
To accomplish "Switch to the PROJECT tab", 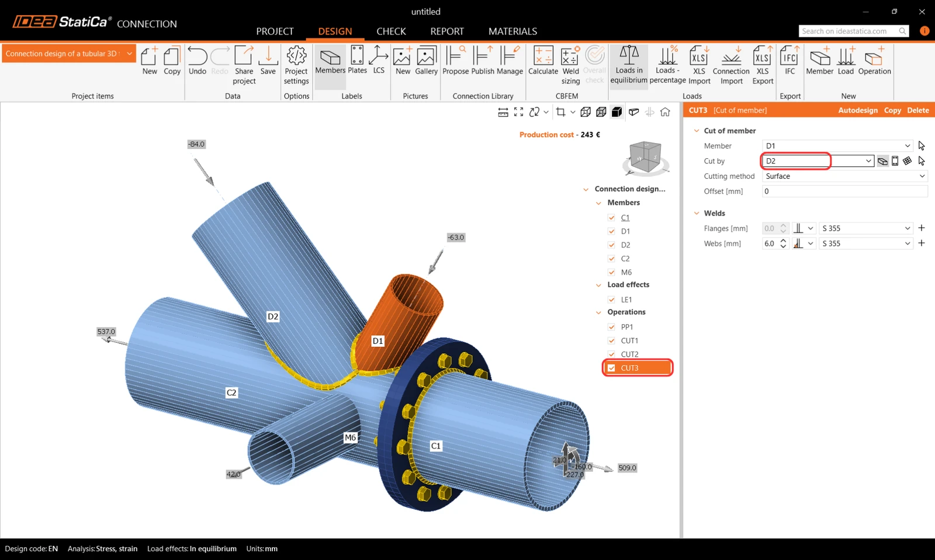I will tap(275, 32).
